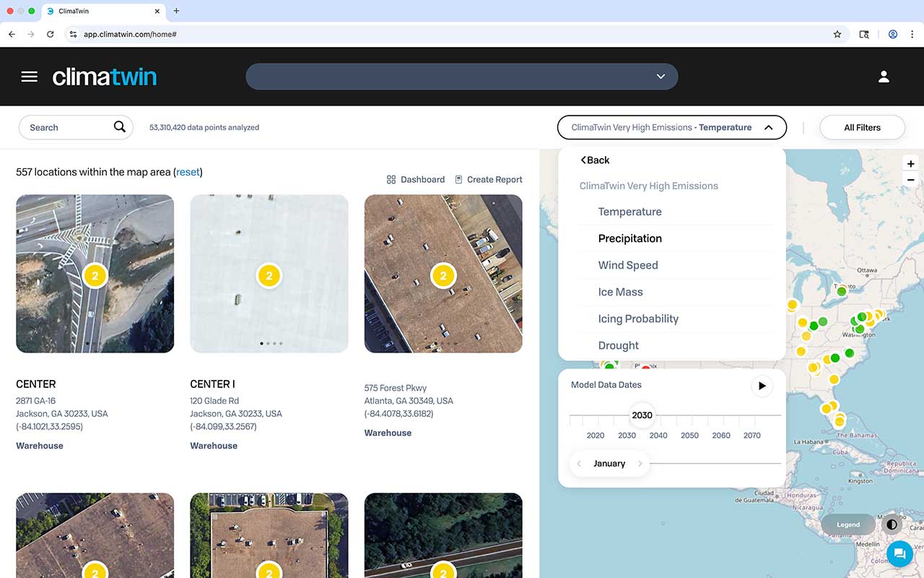Toggle the map contrast mode
This screenshot has height=578, width=924.
(x=892, y=525)
